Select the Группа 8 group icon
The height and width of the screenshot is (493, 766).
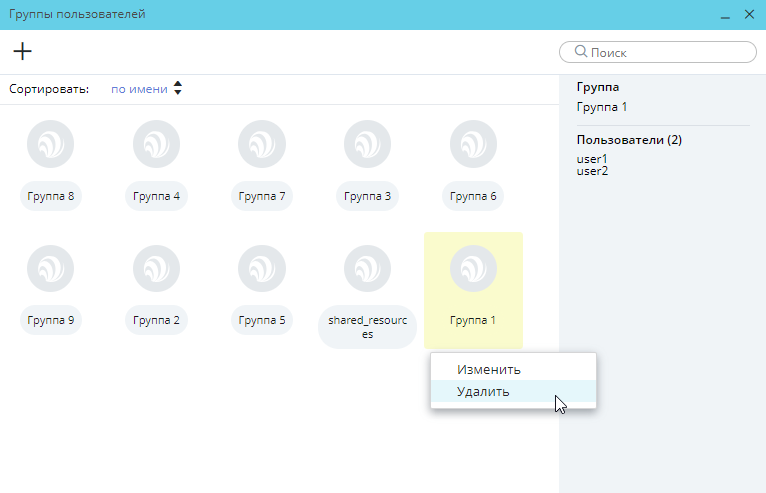click(50, 144)
